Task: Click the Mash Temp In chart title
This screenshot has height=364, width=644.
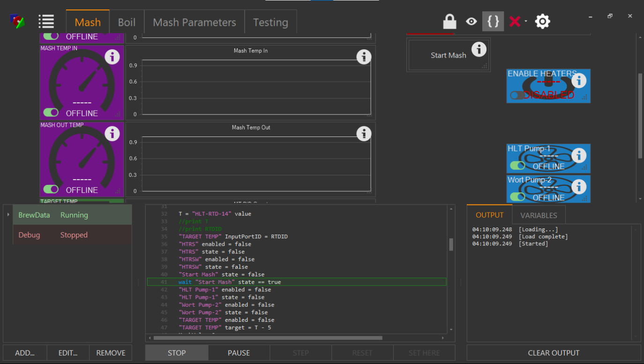Action: pos(251,51)
